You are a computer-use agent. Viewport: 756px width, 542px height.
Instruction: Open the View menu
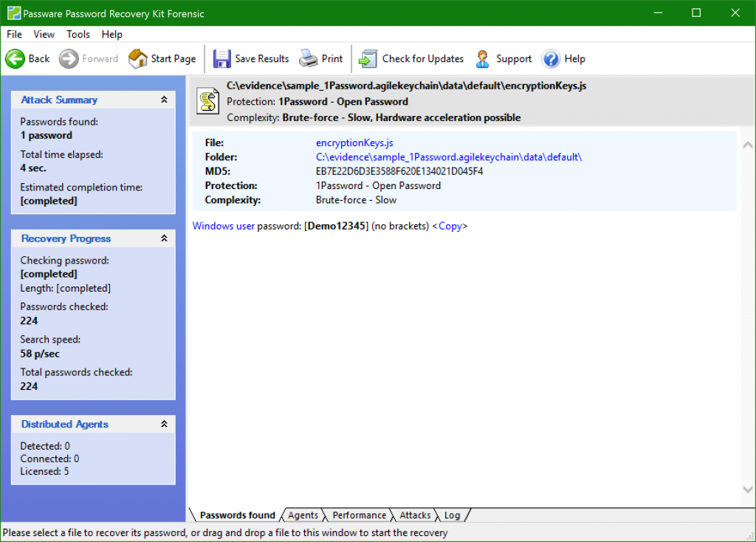coord(44,34)
